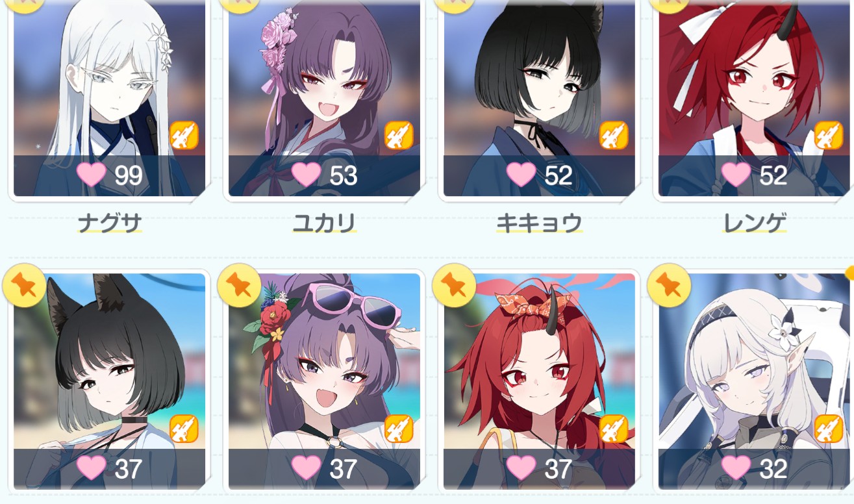Image resolution: width=854 pixels, height=504 pixels.
Task: Open Kikyou's black bob hair portrait
Action: pyautogui.click(x=539, y=99)
